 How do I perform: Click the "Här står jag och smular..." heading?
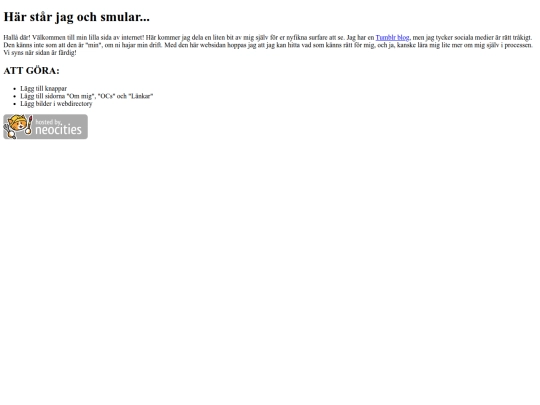[76, 17]
